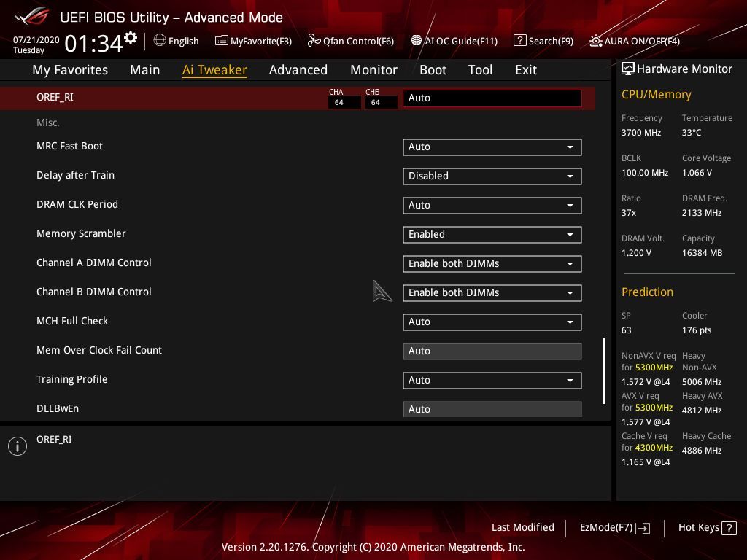Select MRC Fast Boot label
Image resolution: width=747 pixels, height=560 pixels.
pyautogui.click(x=69, y=146)
